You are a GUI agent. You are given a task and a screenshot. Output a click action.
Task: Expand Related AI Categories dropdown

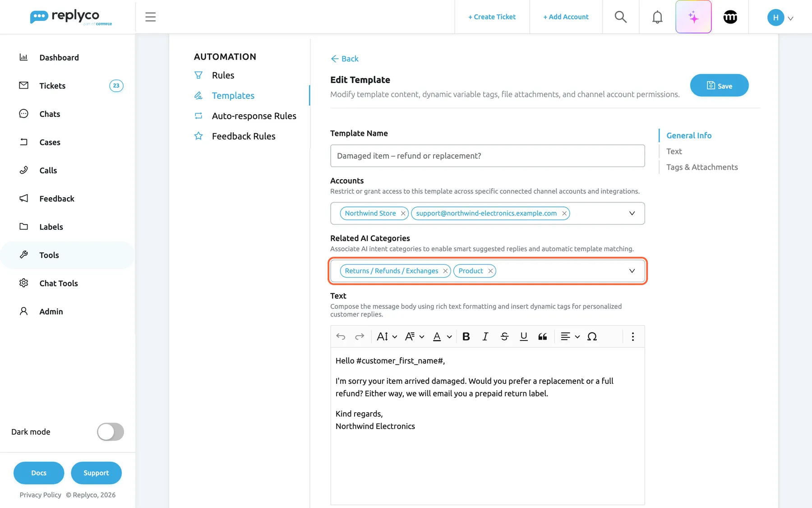click(x=632, y=271)
